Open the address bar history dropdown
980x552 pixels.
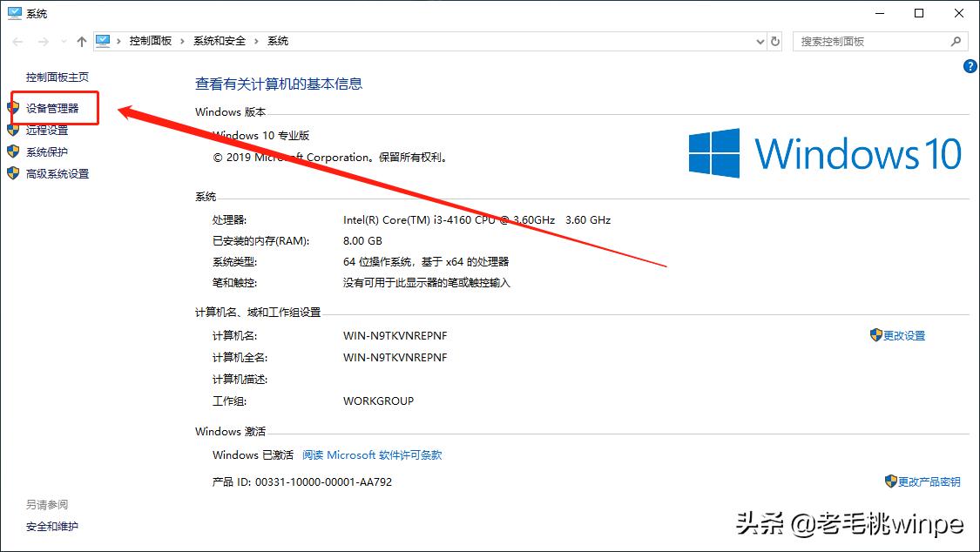tap(759, 40)
